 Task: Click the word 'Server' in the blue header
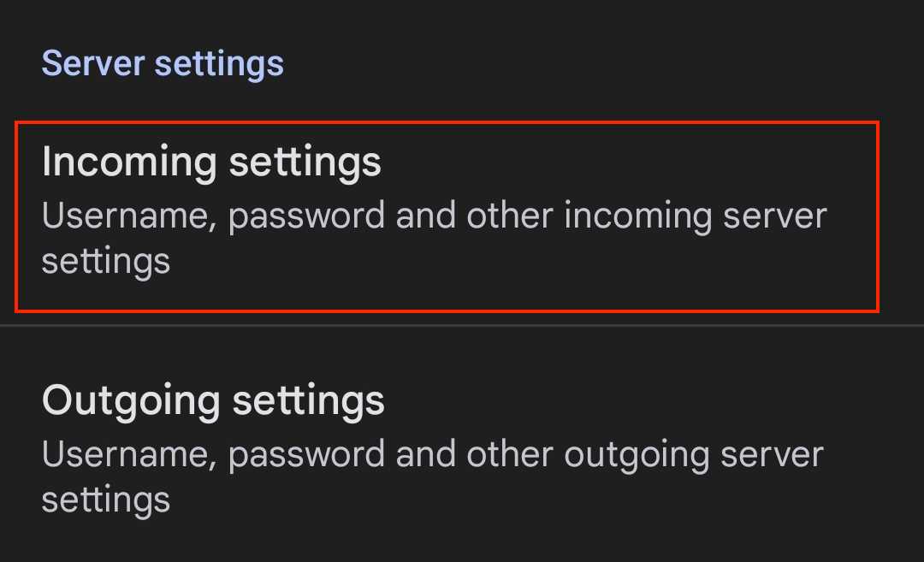pos(93,63)
